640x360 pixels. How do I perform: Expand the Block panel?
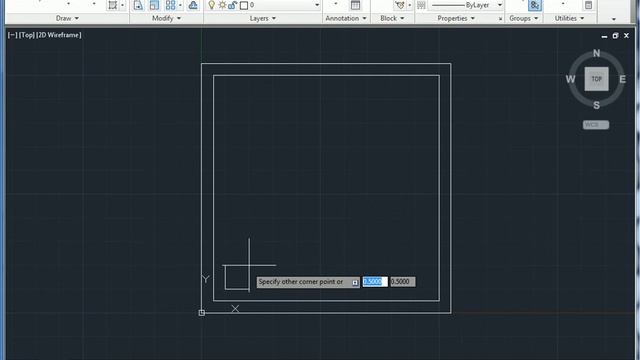click(392, 18)
